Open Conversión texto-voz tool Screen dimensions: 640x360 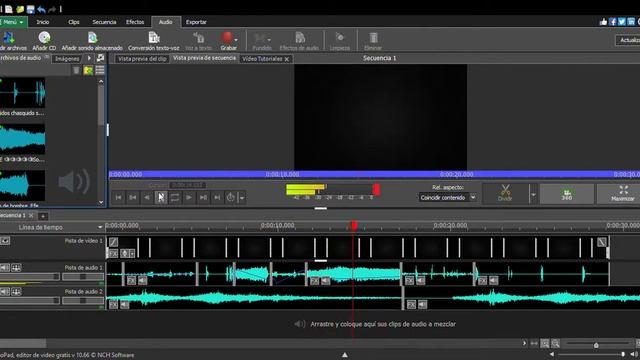coord(154,38)
